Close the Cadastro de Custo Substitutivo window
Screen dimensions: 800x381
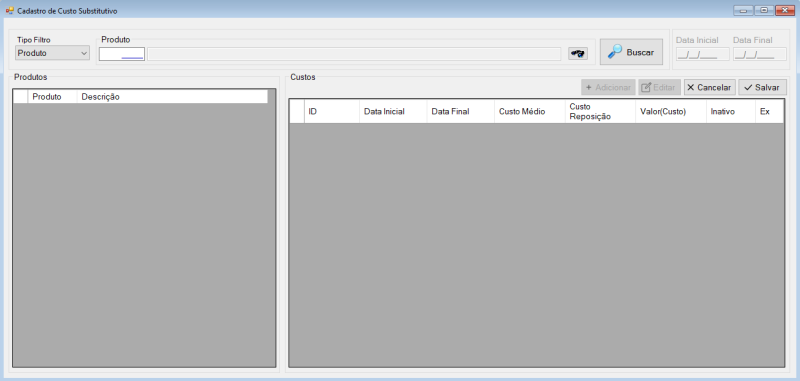click(x=785, y=10)
